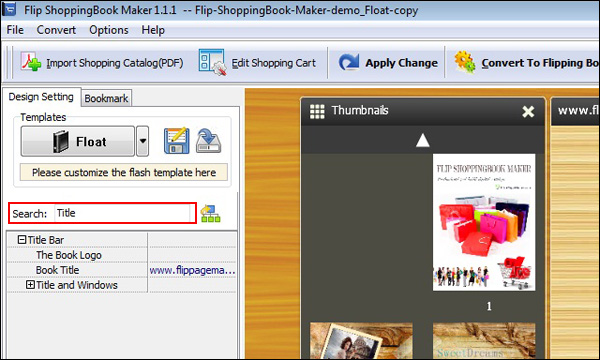Select the Sweet Dreams thumbnail
Viewport: 600px width, 360px height.
tap(484, 340)
